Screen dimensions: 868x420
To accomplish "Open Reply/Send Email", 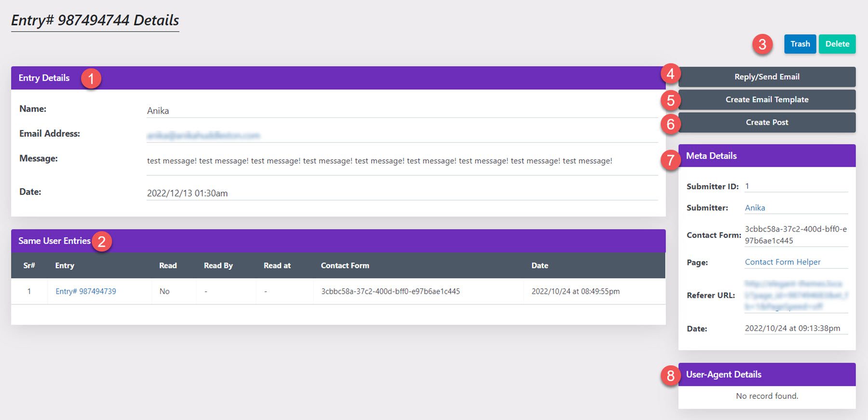I will pyautogui.click(x=767, y=77).
